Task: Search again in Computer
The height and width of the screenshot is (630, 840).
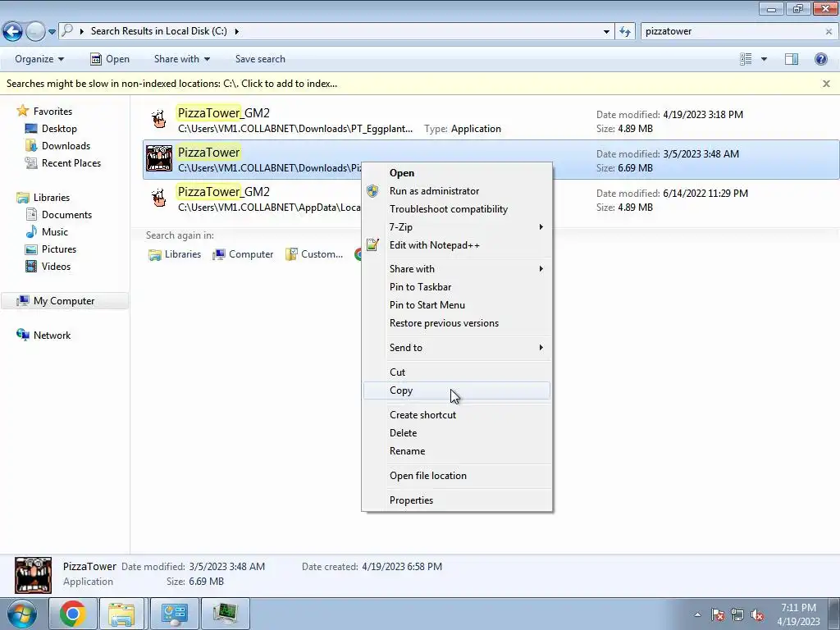Action: tap(243, 254)
